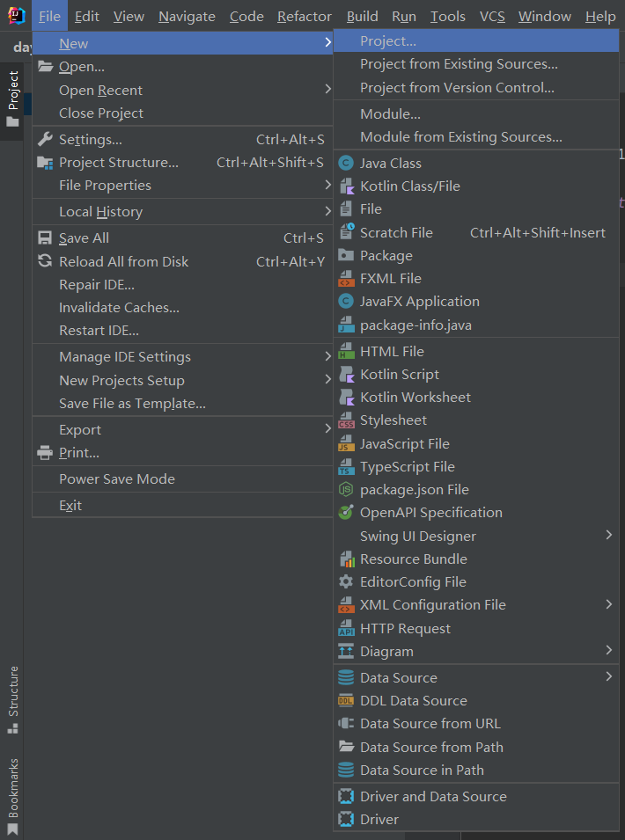Click the IntelliJ IDEA logo icon

click(x=17, y=17)
